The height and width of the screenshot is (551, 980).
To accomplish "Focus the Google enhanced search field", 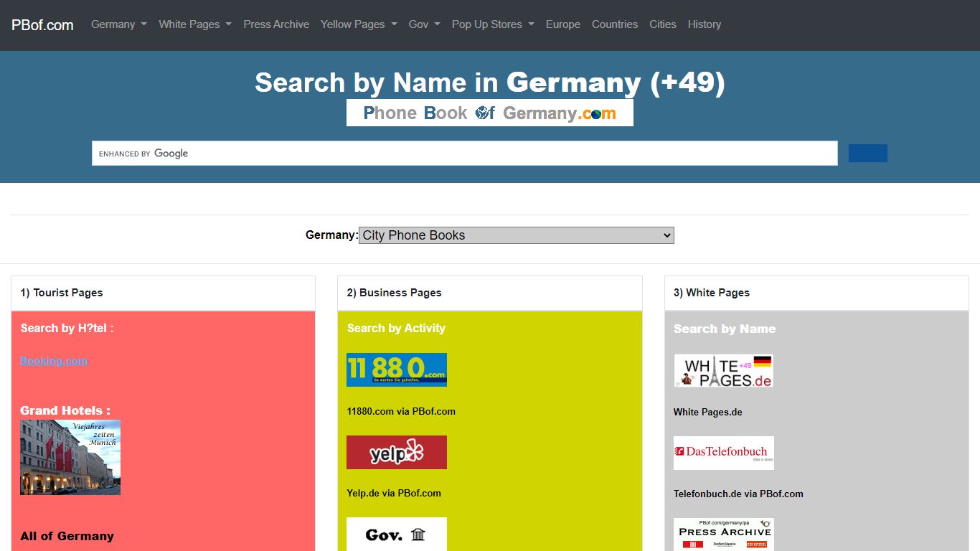I will pos(465,154).
